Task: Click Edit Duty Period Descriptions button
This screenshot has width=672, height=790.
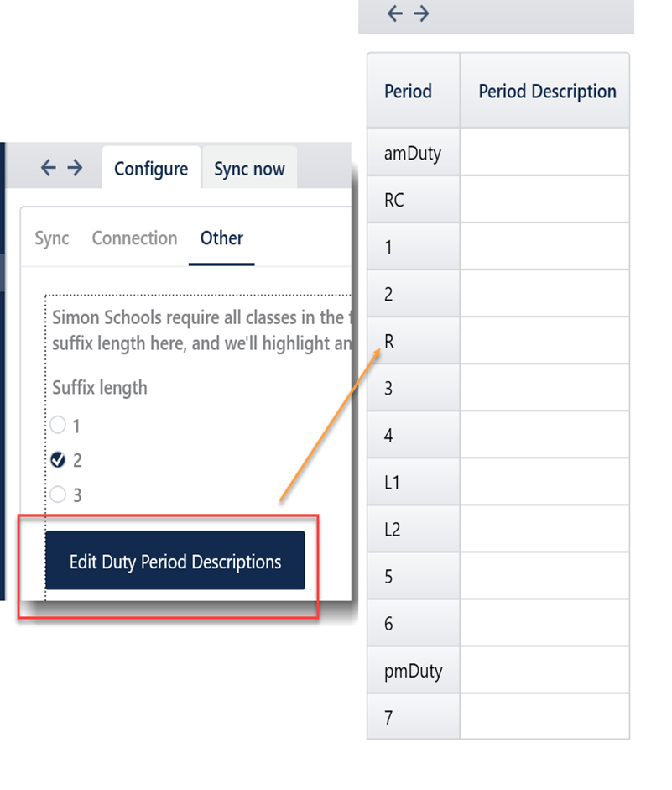Action: (175, 562)
